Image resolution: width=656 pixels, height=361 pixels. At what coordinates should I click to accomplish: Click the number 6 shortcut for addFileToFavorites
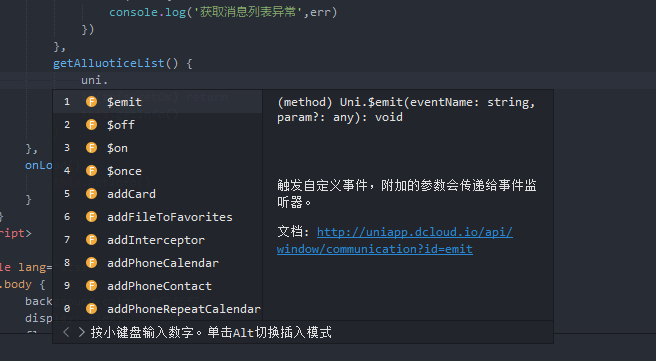67,217
